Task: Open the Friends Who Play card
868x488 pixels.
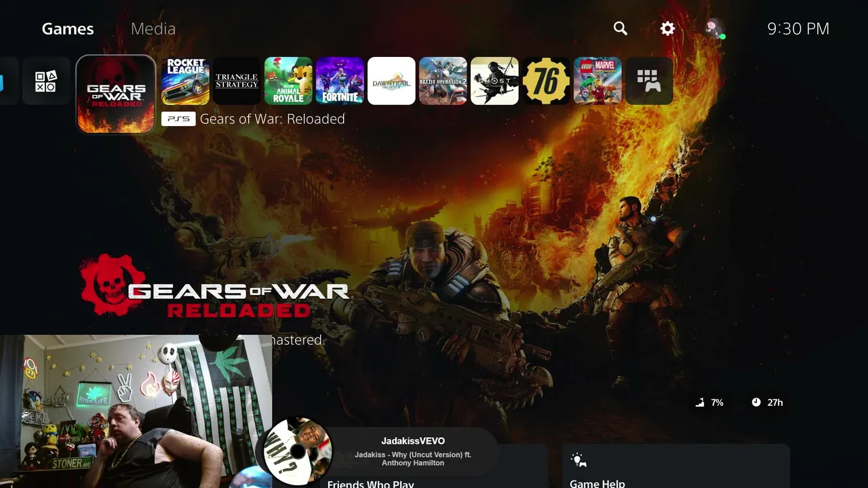Action: click(x=434, y=466)
